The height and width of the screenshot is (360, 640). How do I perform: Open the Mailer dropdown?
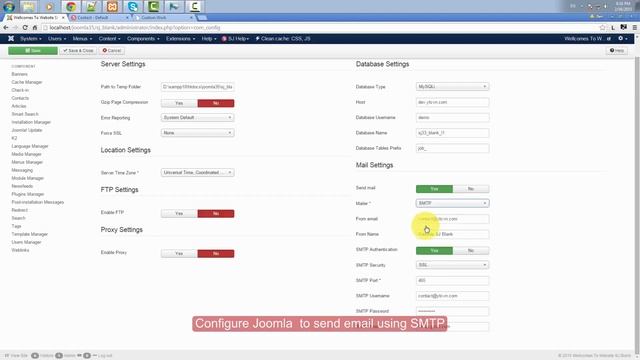point(452,203)
